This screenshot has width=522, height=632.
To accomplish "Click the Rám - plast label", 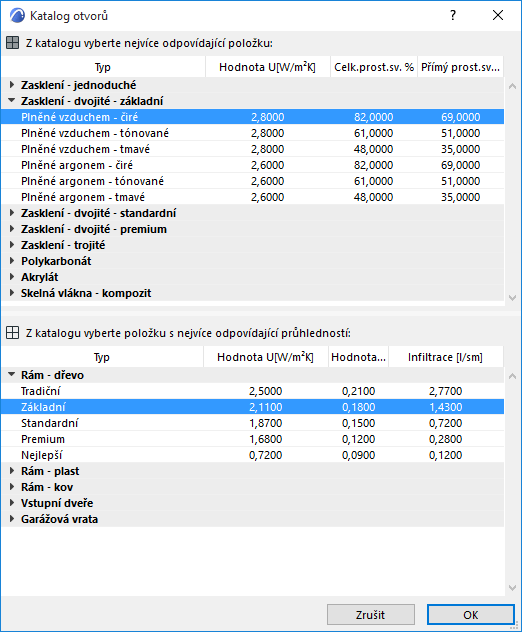I will click(x=50, y=471).
